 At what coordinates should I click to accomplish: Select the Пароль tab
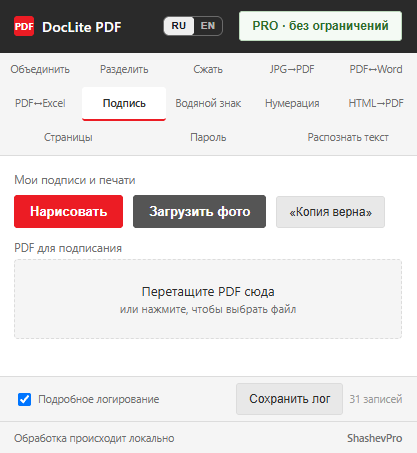point(208,137)
